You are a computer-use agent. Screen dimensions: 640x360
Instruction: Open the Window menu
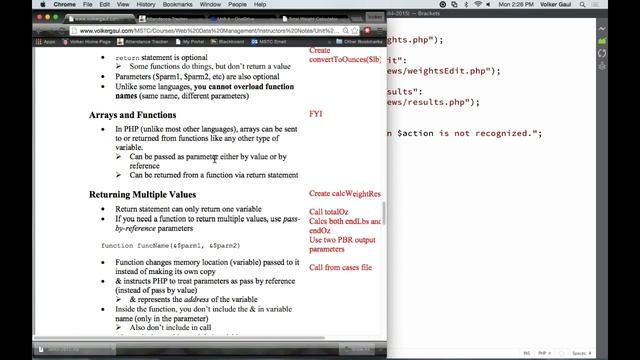[210, 4]
